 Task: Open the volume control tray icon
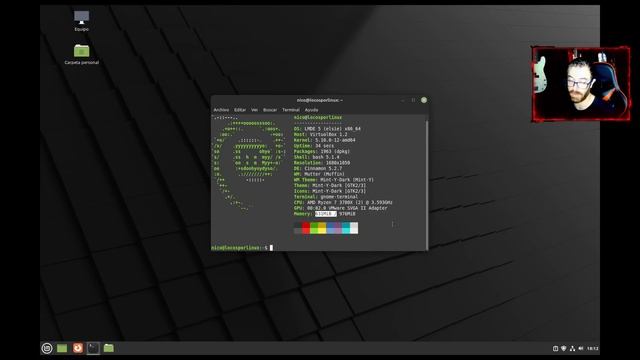[581, 349]
